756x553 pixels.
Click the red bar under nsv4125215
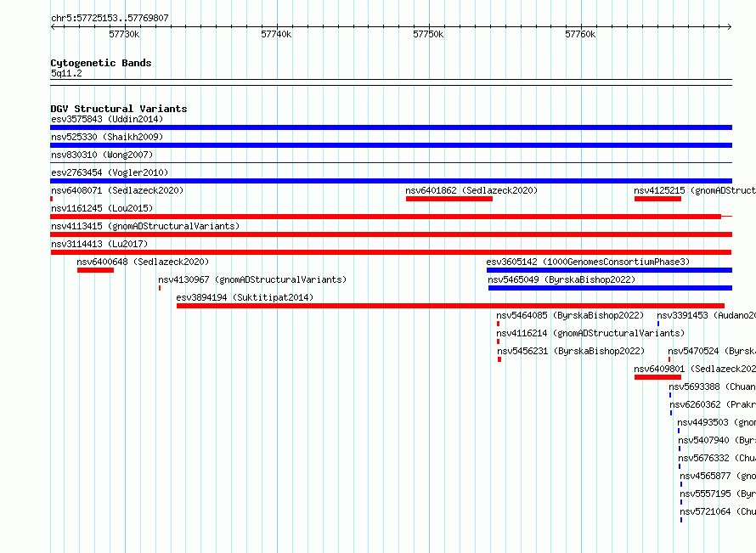pyautogui.click(x=657, y=199)
